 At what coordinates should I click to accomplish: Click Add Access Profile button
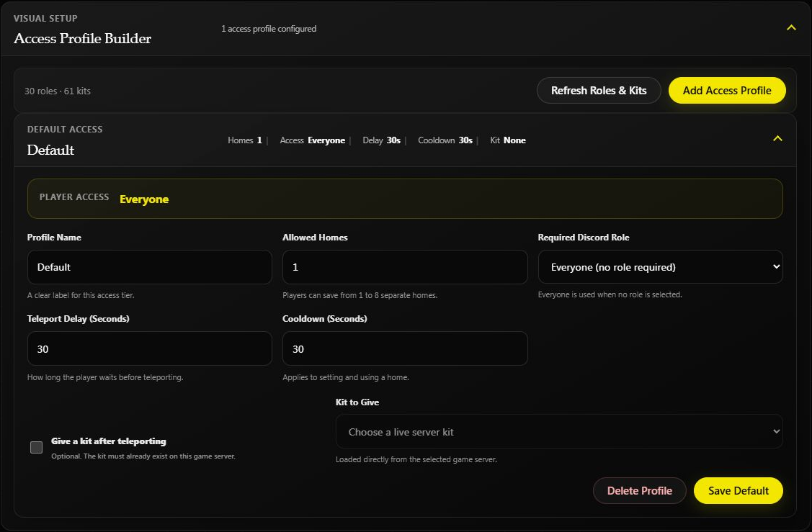(727, 91)
